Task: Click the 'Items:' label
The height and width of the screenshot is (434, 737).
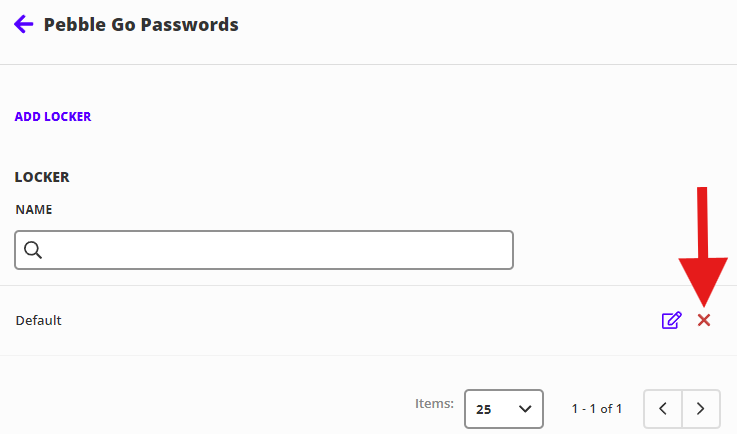Action: coord(434,404)
